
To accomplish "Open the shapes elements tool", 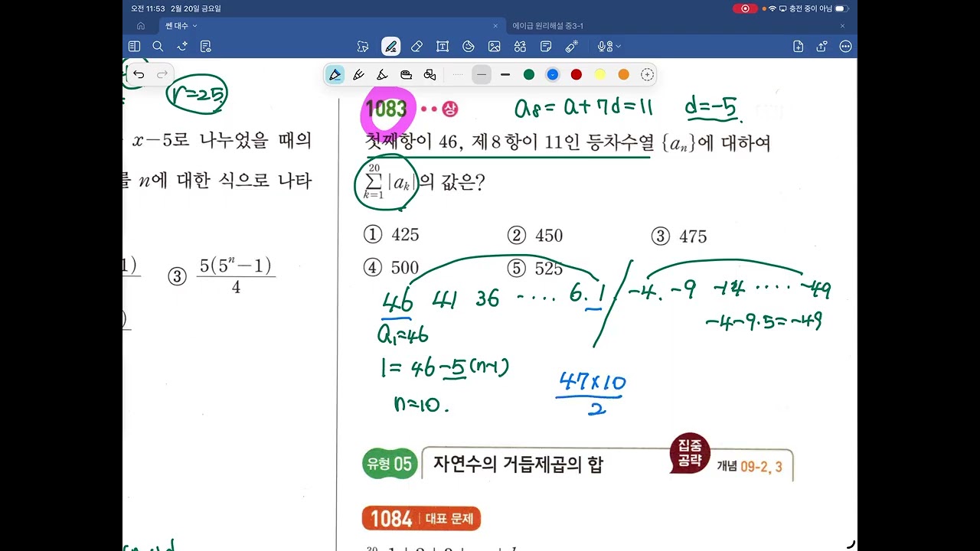I will coord(521,47).
